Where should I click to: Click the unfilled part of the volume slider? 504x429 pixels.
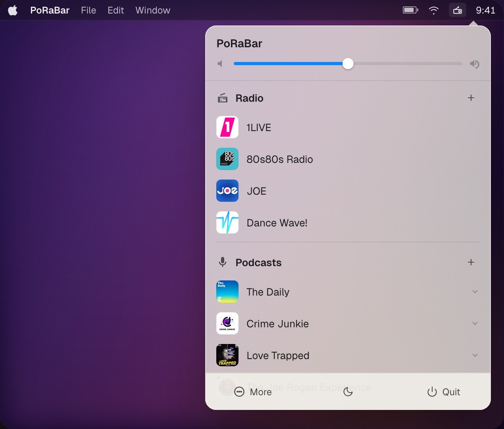408,64
